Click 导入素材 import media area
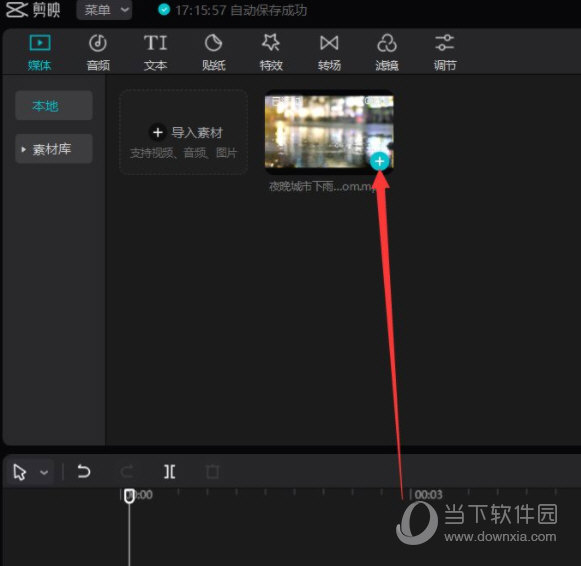The image size is (581, 566). click(x=184, y=132)
